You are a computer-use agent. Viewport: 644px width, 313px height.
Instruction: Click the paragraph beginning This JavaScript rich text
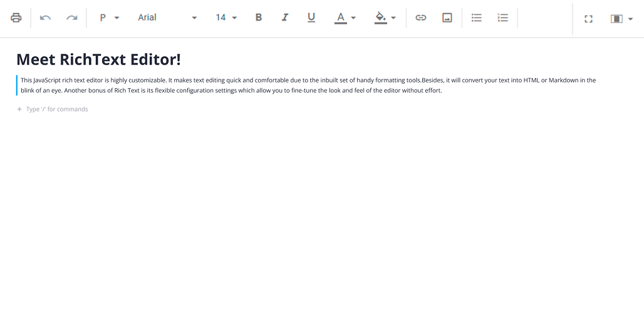pos(308,85)
